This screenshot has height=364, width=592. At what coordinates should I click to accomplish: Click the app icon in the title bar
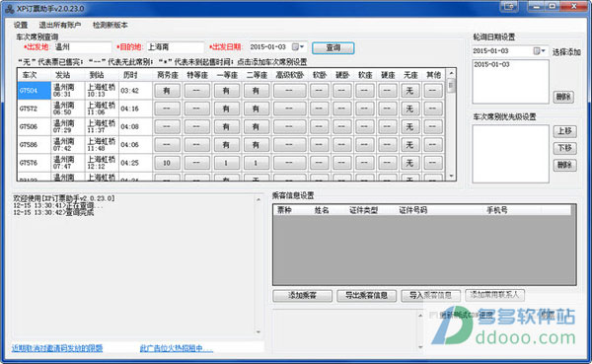(x=10, y=8)
